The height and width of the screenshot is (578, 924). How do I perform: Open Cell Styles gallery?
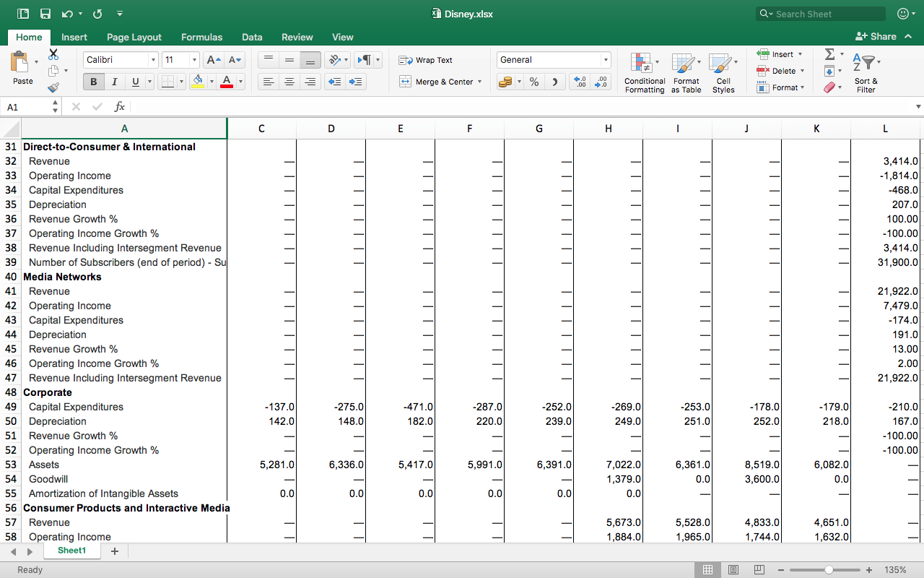723,72
